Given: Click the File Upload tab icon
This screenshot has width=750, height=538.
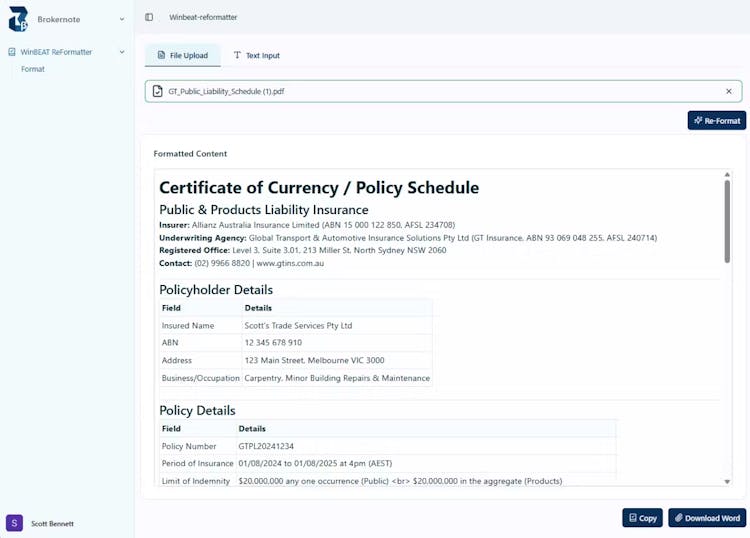Looking at the screenshot, I should (161, 55).
